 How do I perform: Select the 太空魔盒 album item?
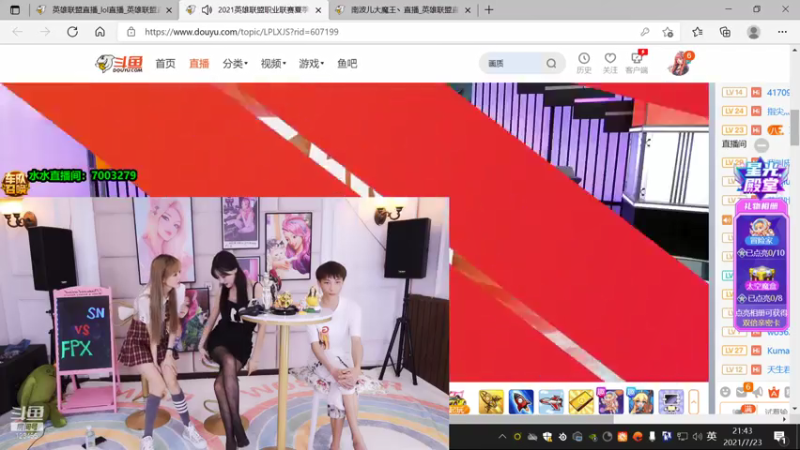point(761,278)
